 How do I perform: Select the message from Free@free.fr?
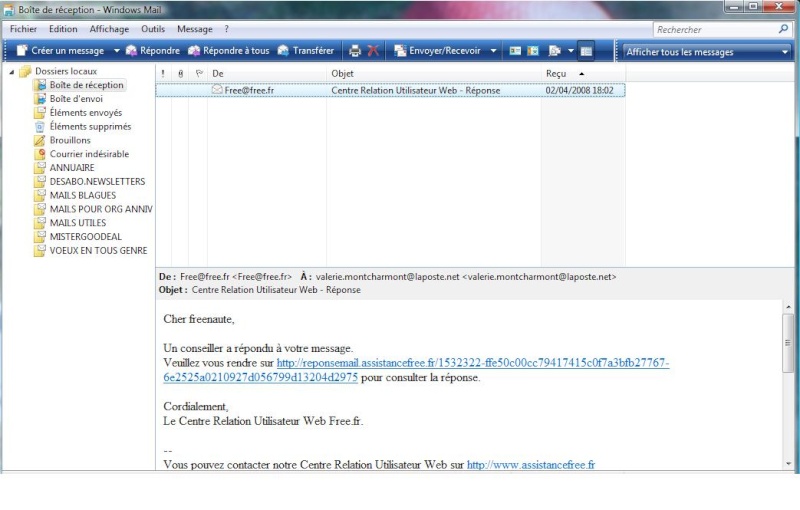390,90
